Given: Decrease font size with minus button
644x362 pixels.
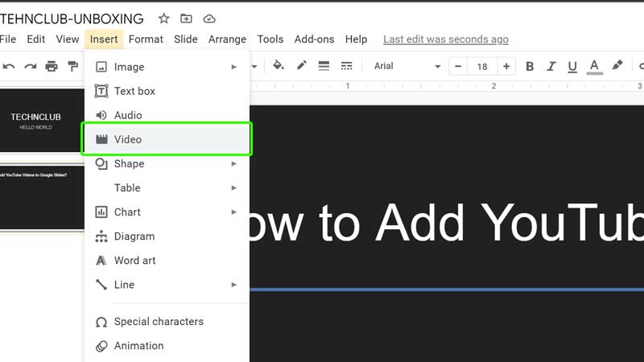Looking at the screenshot, I should pos(458,66).
